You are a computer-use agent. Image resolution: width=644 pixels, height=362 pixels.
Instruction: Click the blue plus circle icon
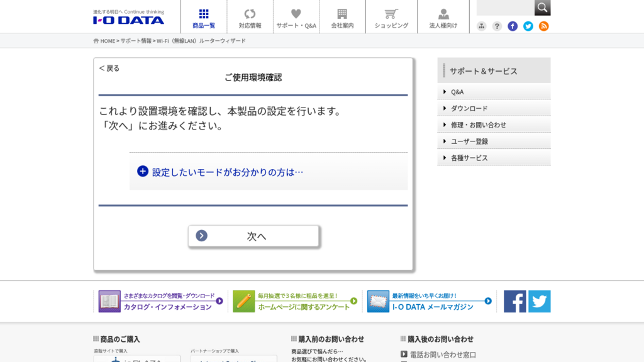[x=143, y=171]
